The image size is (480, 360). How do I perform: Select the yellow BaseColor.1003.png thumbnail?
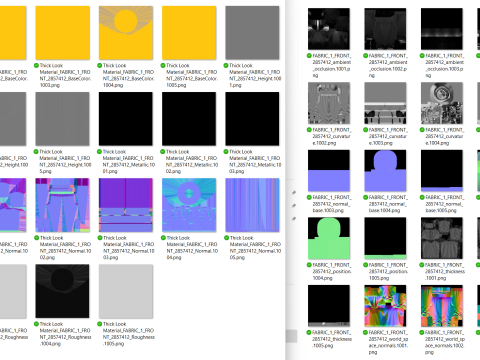coord(63,33)
